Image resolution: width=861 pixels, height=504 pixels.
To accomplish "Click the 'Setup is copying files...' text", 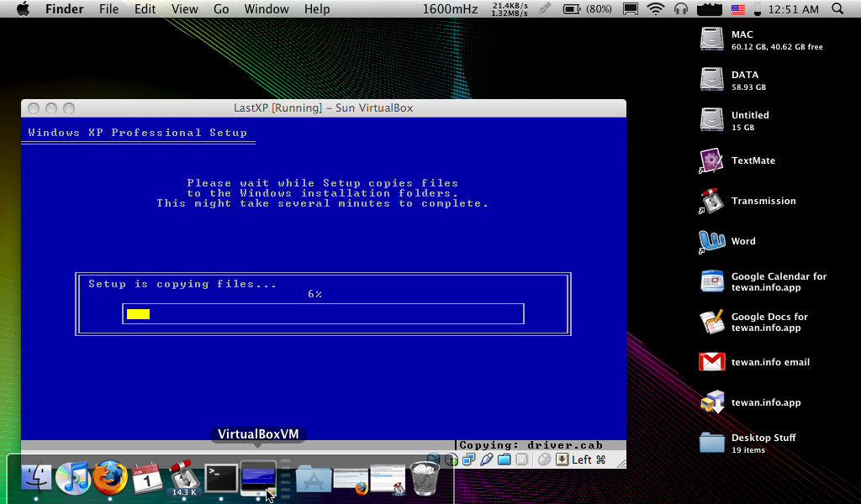I will coord(182,284).
